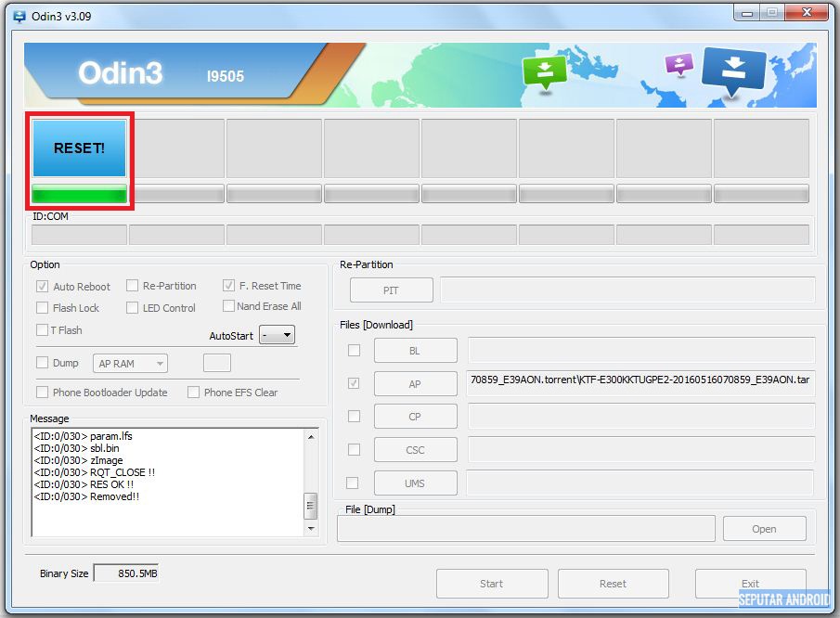Click the PIT button
Screen dimensions: 840x618
391,290
